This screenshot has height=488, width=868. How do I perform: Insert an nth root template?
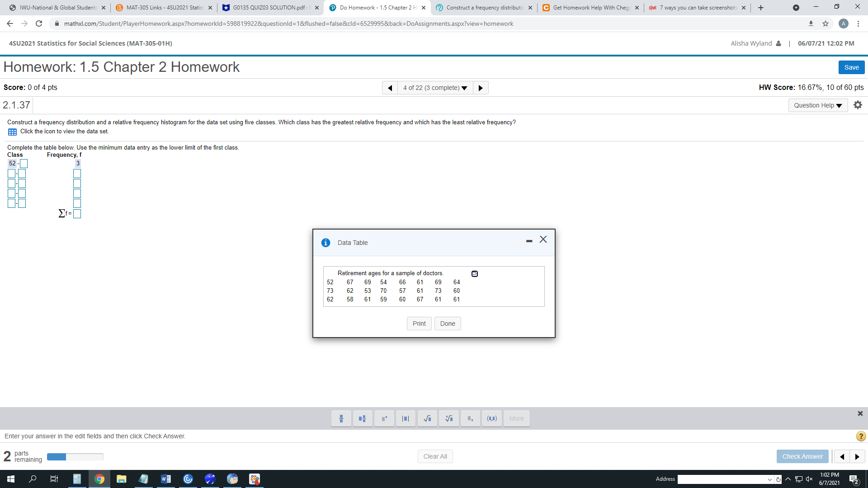tap(448, 418)
